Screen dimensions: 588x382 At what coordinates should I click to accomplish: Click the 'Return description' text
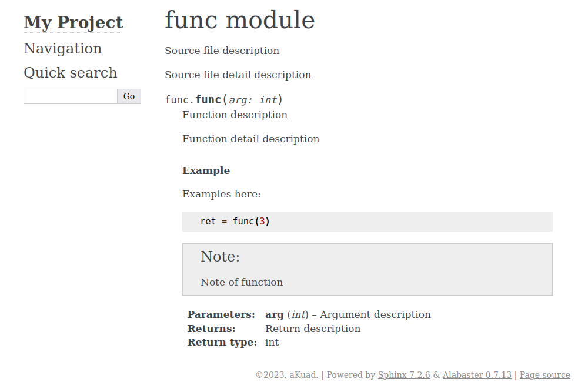[313, 329]
